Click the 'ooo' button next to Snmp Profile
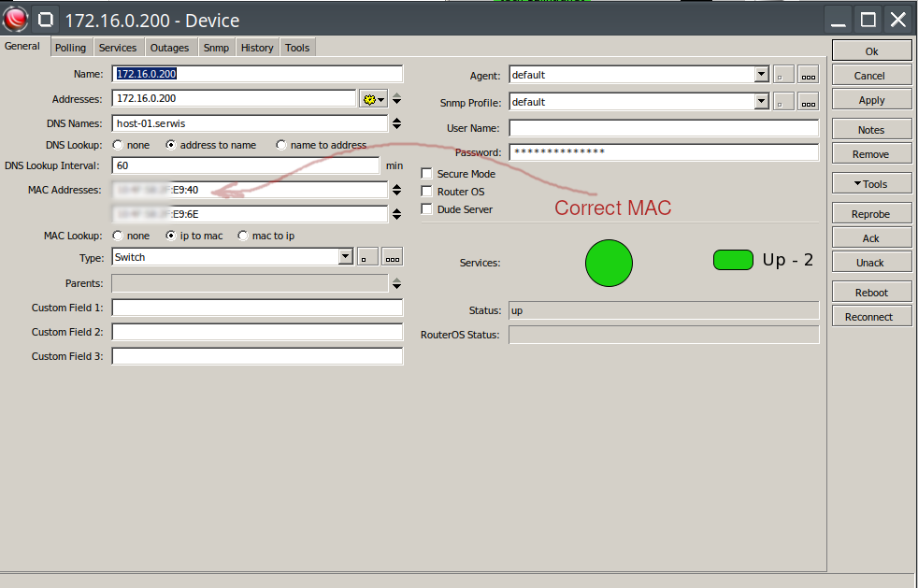 pyautogui.click(x=808, y=102)
